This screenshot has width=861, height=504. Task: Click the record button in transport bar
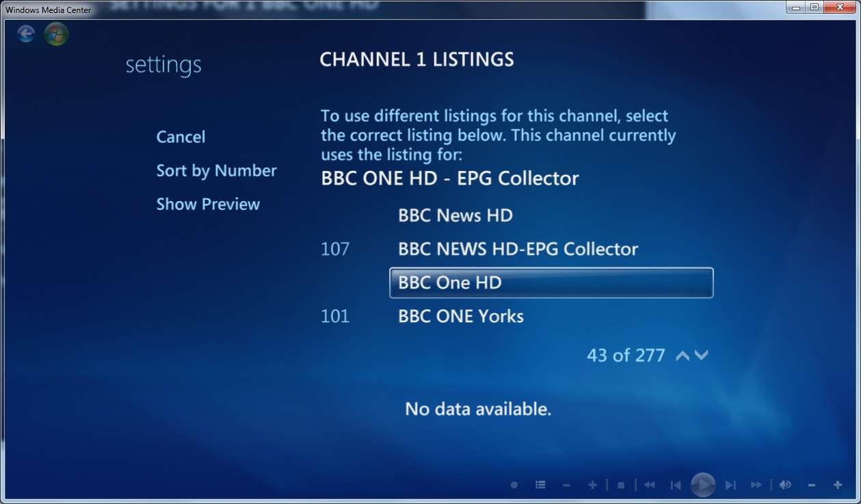pos(514,485)
